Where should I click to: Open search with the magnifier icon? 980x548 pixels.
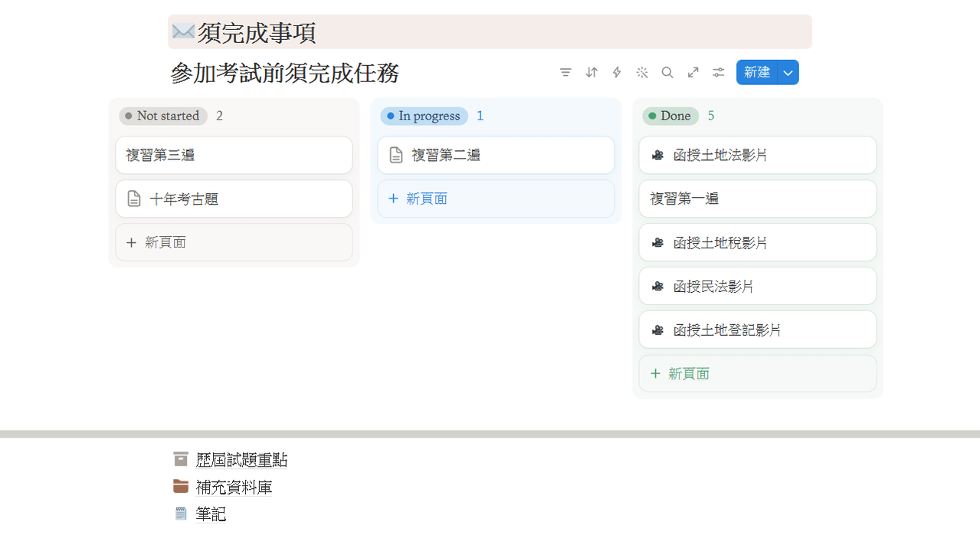[x=667, y=72]
